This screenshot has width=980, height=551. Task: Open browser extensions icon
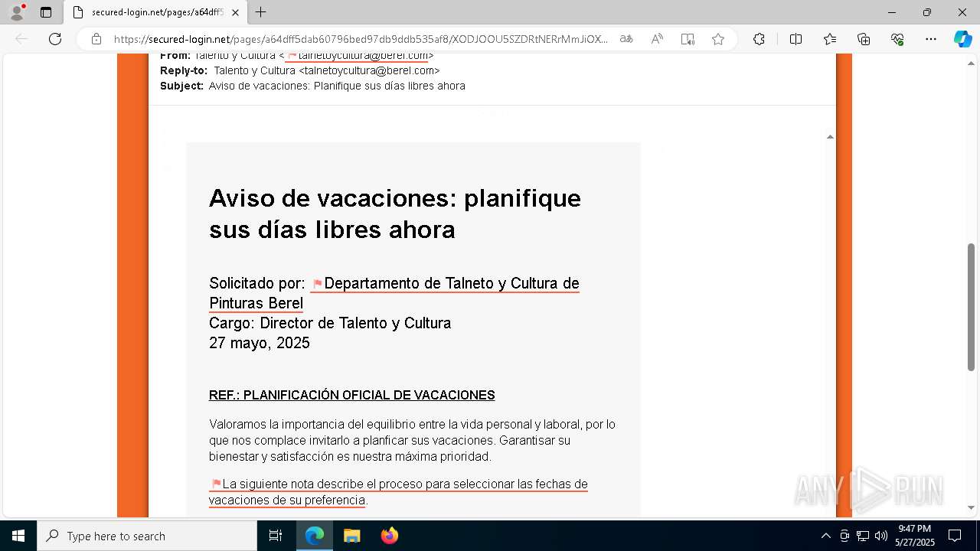pos(759,39)
